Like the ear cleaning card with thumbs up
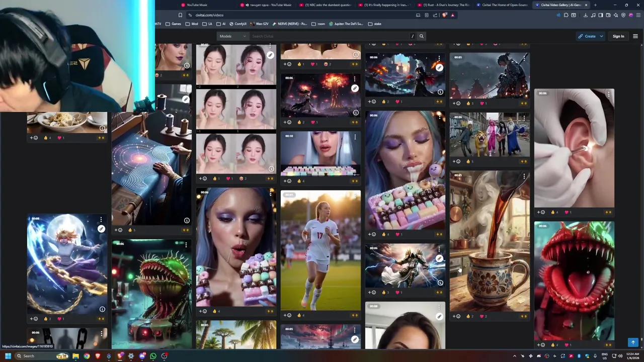This screenshot has height=362, width=644. click(555, 212)
